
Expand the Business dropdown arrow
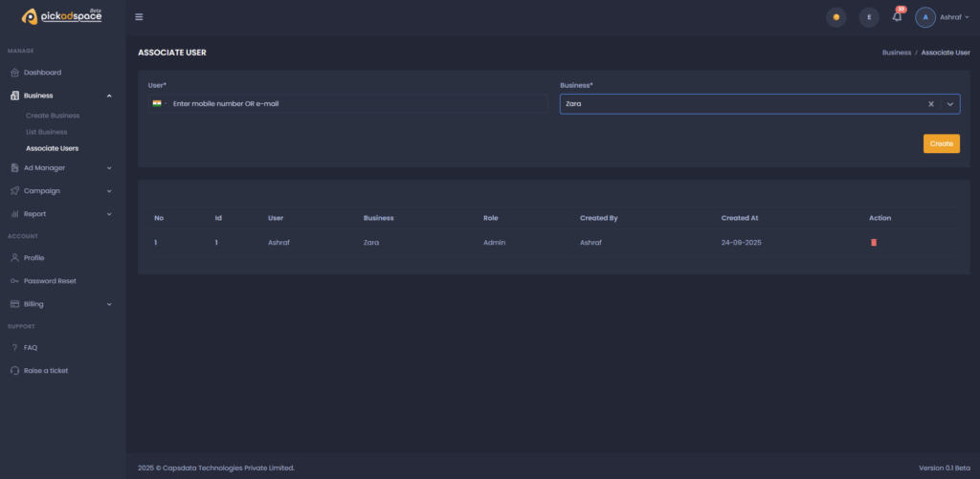[x=950, y=103]
